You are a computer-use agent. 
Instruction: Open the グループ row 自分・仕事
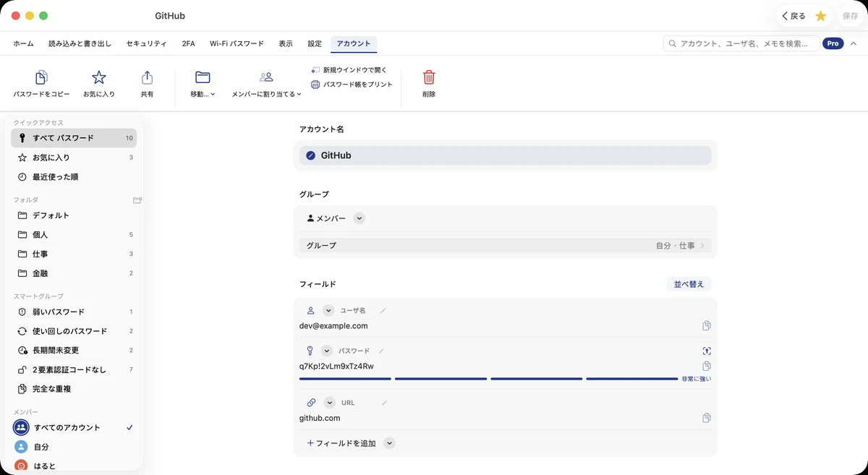tap(505, 246)
